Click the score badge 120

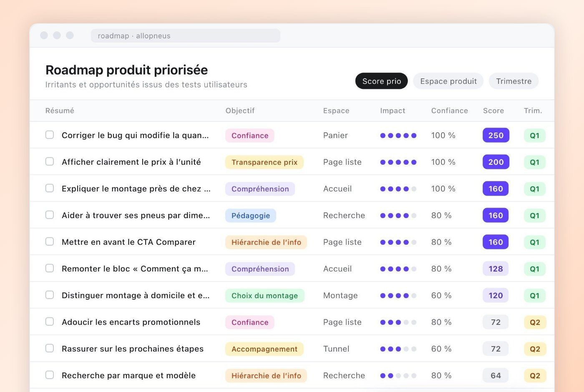496,295
